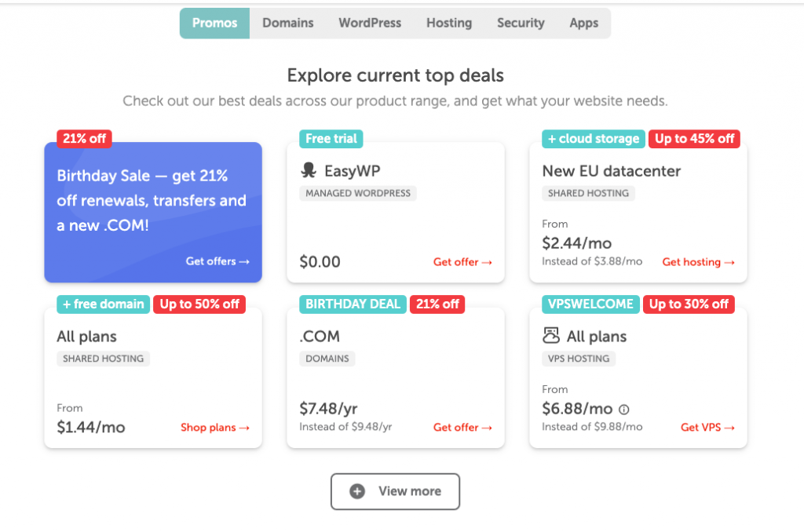Screen dimensions: 804x532
Task: Click Get offer on .COM domain card
Action: coord(462,428)
